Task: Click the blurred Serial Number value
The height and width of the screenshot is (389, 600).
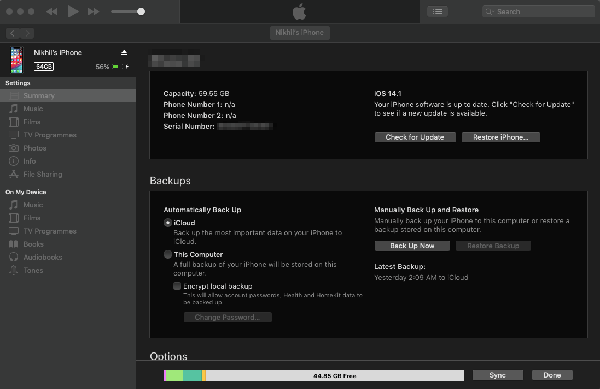Action: coord(245,126)
